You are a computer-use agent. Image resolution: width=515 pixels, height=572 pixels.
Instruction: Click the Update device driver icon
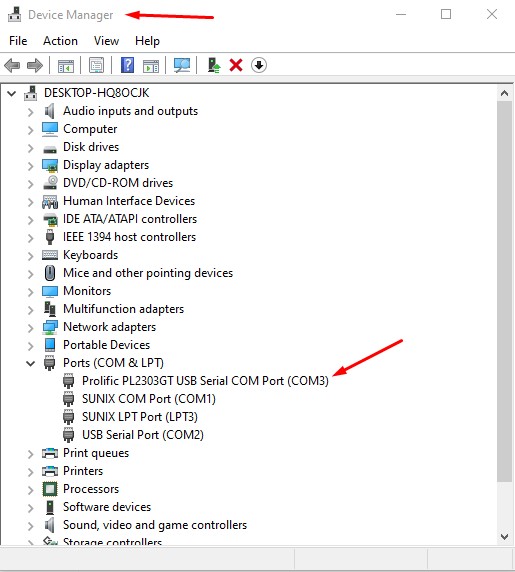(214, 66)
